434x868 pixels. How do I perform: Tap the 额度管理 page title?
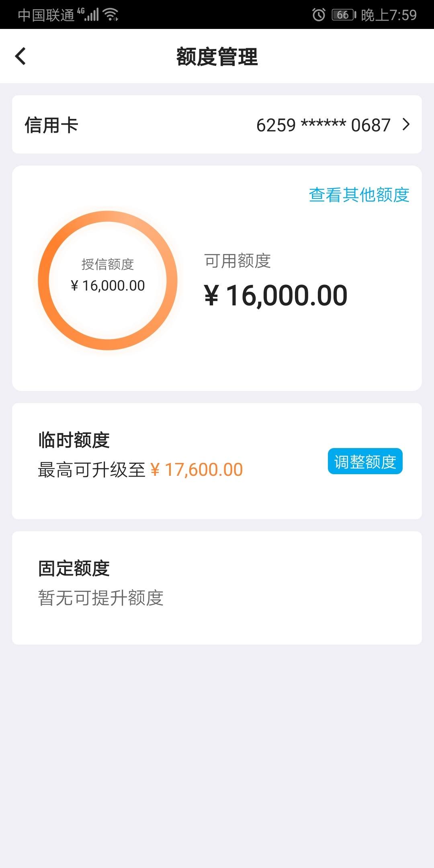point(217,57)
